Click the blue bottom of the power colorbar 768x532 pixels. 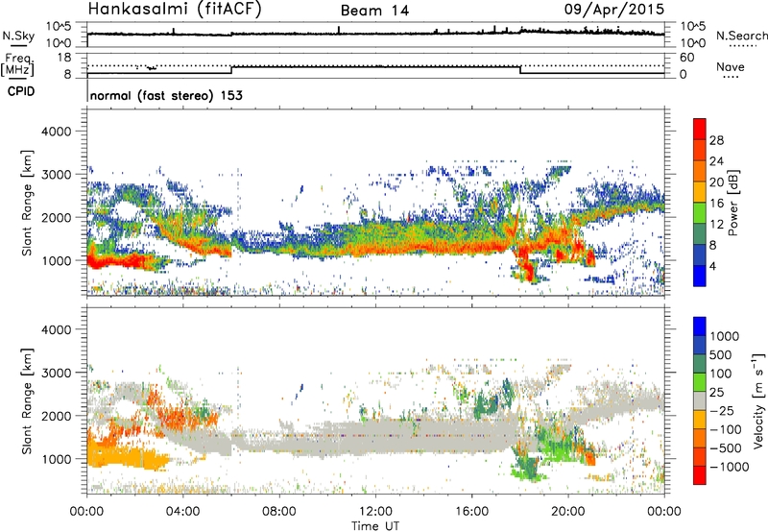click(700, 276)
